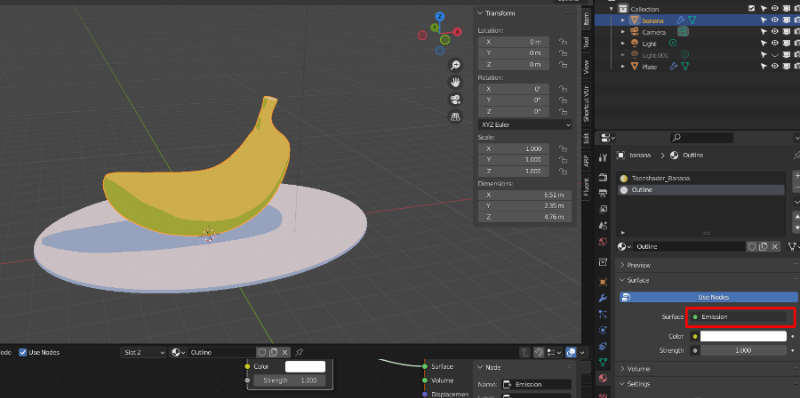Image resolution: width=800 pixels, height=398 pixels.
Task: Lock the Location X value
Action: coord(563,42)
